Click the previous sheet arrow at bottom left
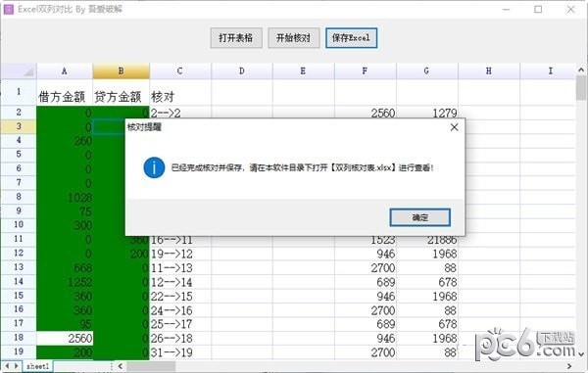This screenshot has width=588, height=373. point(7,365)
